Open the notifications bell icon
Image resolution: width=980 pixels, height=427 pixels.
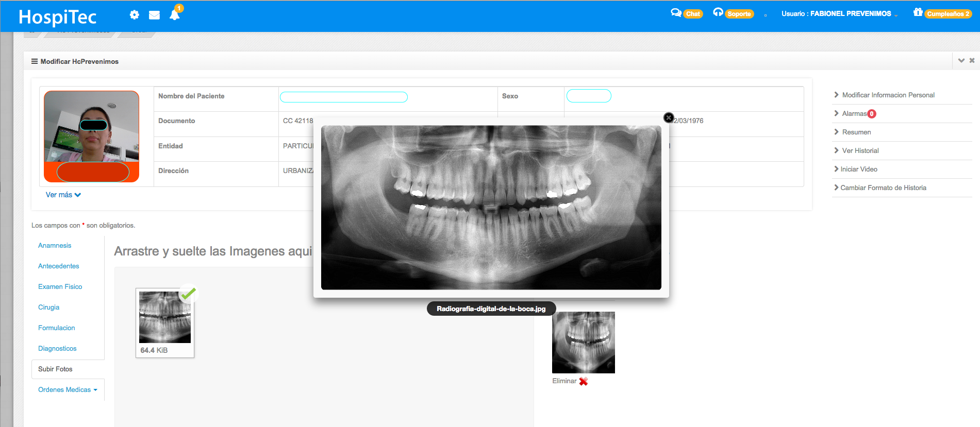pyautogui.click(x=175, y=15)
